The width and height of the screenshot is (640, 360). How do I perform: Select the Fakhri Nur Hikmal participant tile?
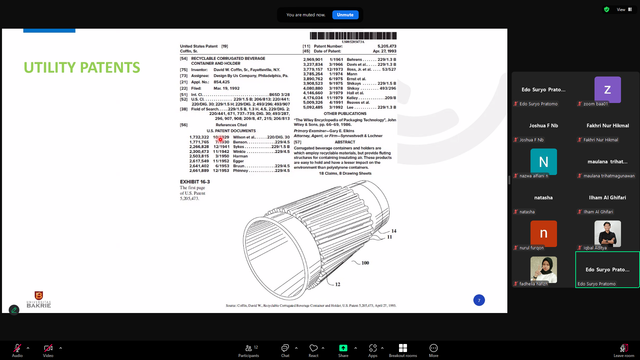tap(607, 126)
